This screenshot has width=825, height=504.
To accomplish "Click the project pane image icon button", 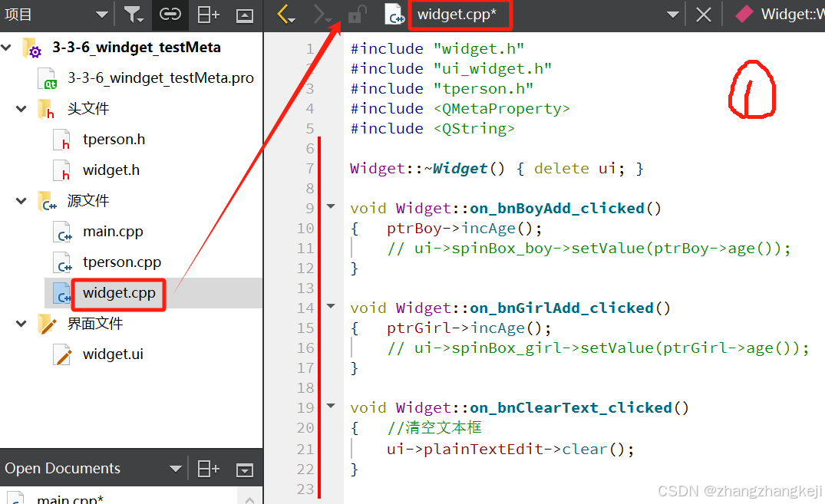I will [x=245, y=16].
